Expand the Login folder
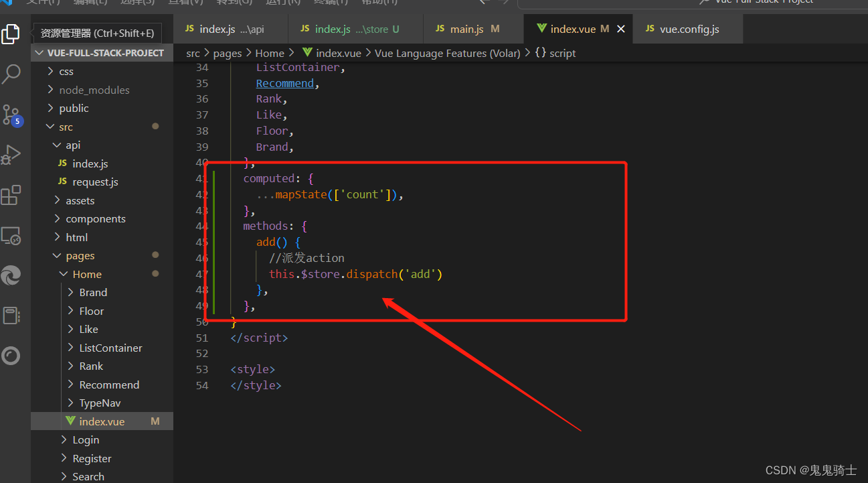 click(x=102, y=439)
